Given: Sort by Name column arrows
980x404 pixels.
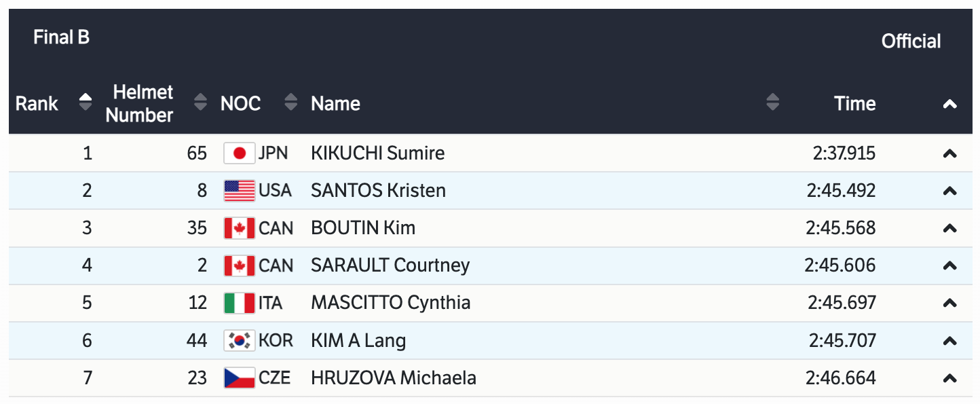Looking at the screenshot, I should coord(772,103).
